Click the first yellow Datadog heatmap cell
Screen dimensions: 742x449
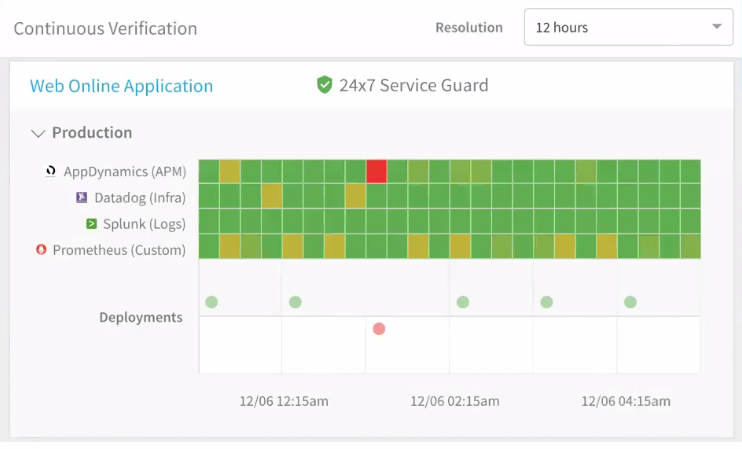tap(272, 196)
